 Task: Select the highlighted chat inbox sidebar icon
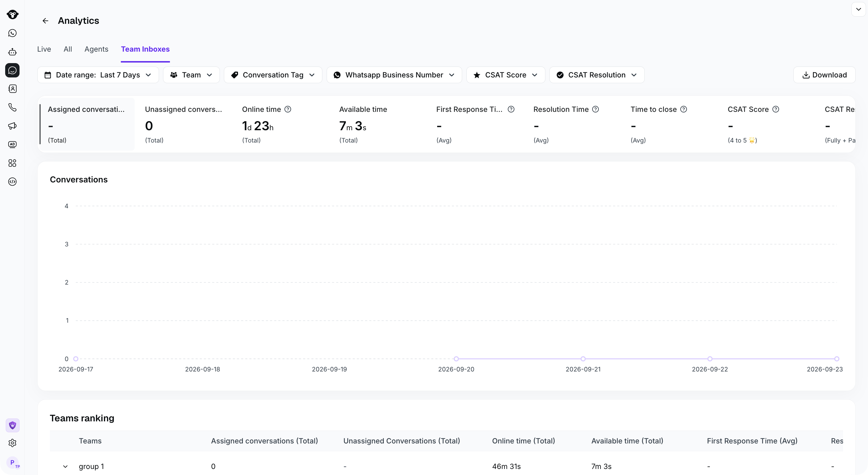tap(12, 70)
